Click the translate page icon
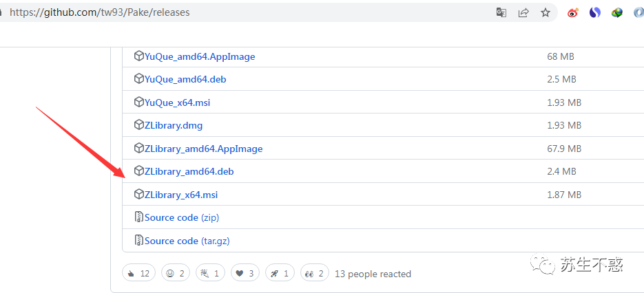The image size is (644, 293). tap(501, 12)
